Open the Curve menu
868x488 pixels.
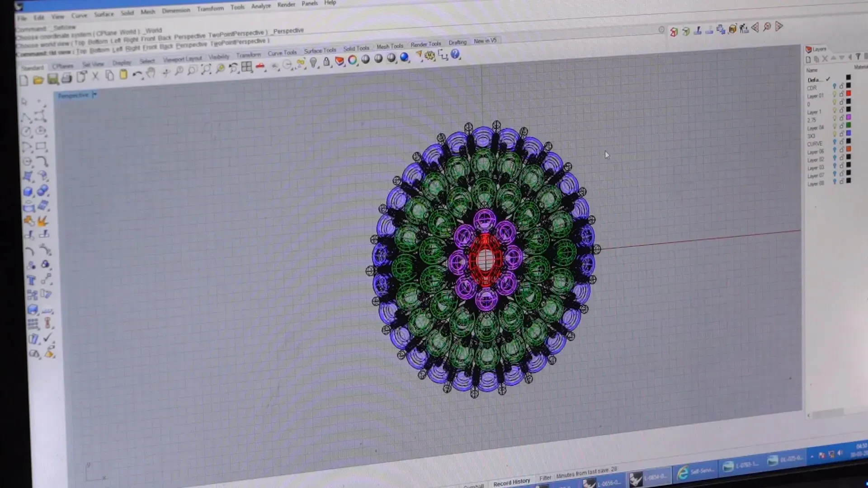click(x=79, y=15)
